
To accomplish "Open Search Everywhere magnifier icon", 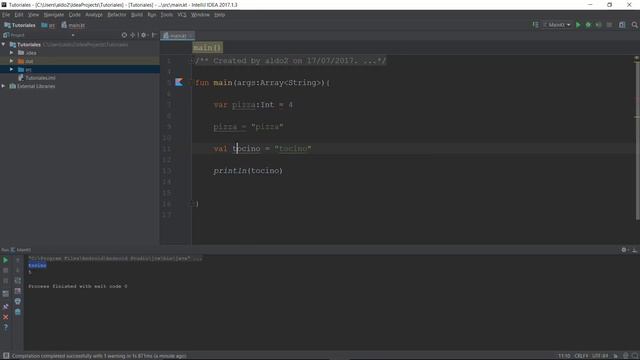I will click(635, 25).
